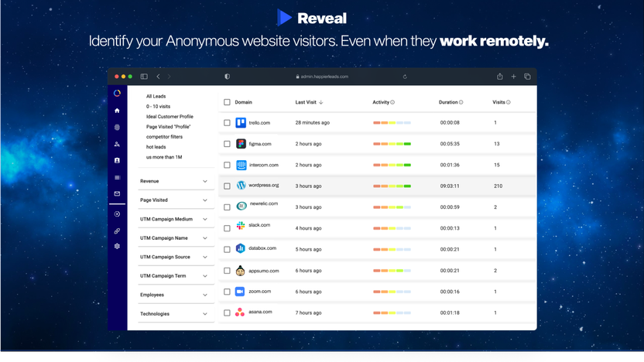Go back with browser back arrow
The width and height of the screenshot is (644, 362).
coord(158,77)
